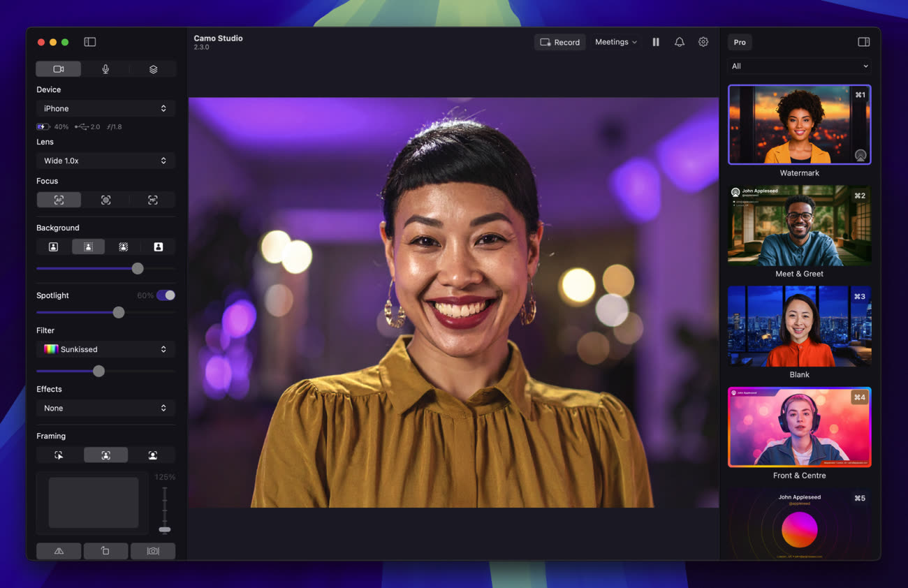Mirror the video with flip icon
This screenshot has width=908, height=588.
[59, 551]
